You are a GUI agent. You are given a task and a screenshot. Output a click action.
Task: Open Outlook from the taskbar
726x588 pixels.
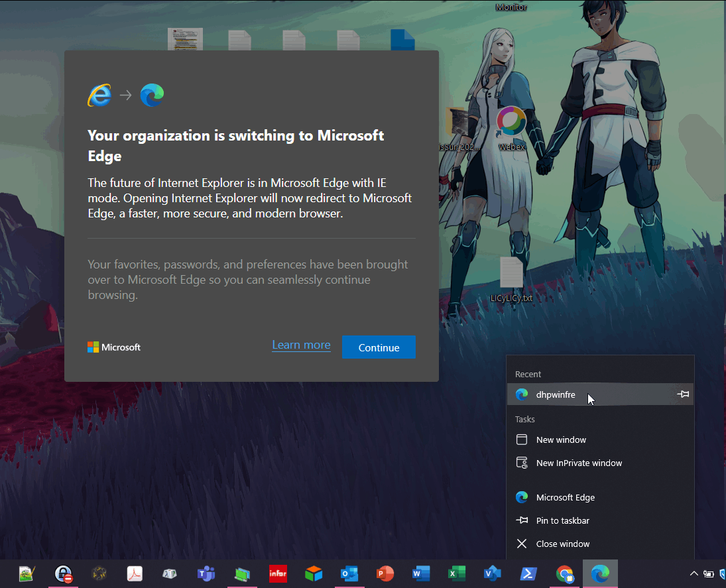coord(349,574)
